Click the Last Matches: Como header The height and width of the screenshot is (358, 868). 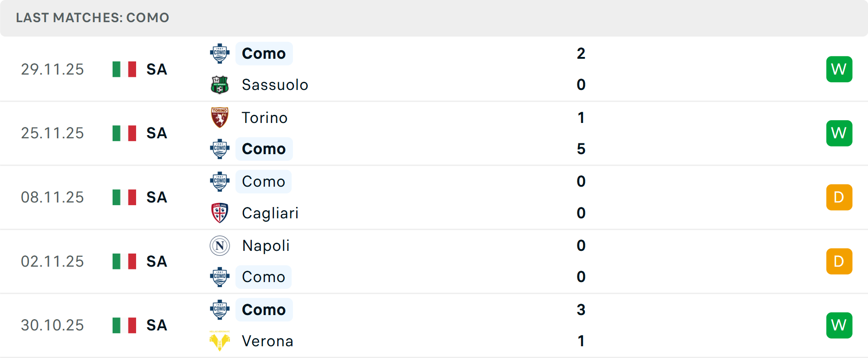pos(92,18)
